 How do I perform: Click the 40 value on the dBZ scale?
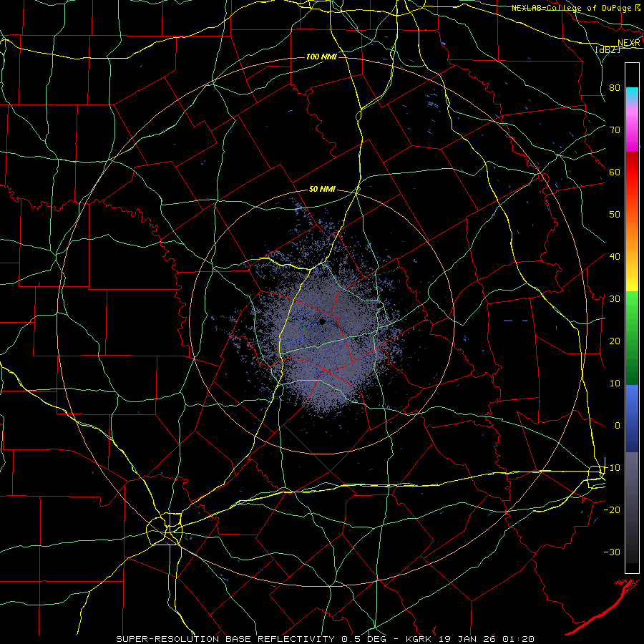pyautogui.click(x=615, y=257)
